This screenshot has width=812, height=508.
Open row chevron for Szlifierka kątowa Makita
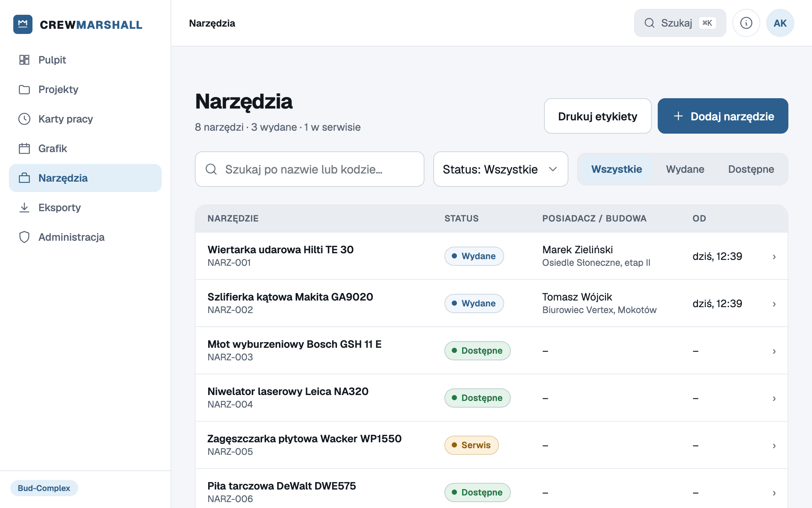pyautogui.click(x=774, y=304)
